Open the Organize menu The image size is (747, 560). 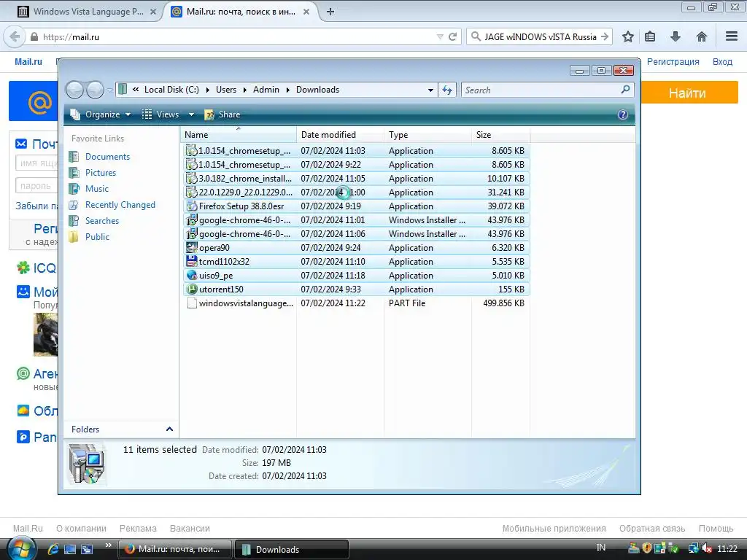pyautogui.click(x=101, y=114)
